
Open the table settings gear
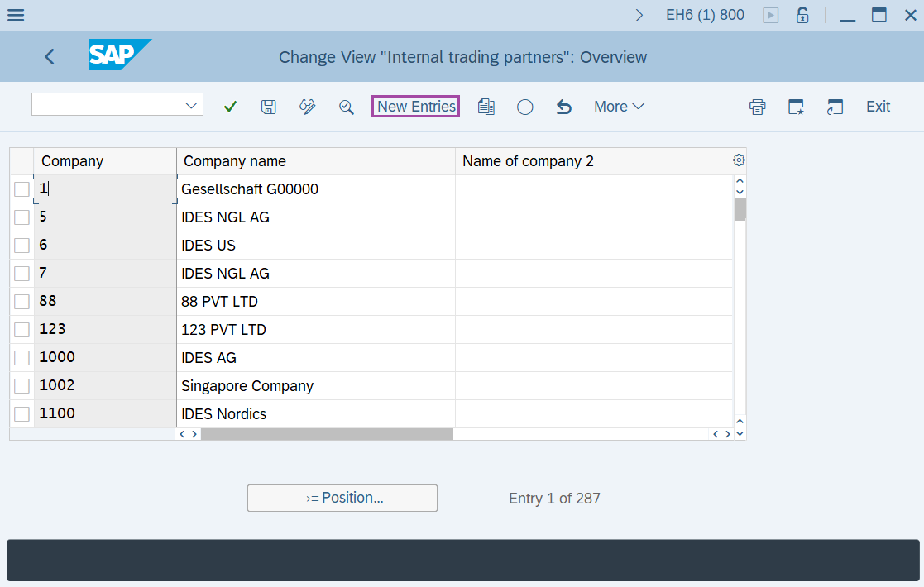(738, 160)
